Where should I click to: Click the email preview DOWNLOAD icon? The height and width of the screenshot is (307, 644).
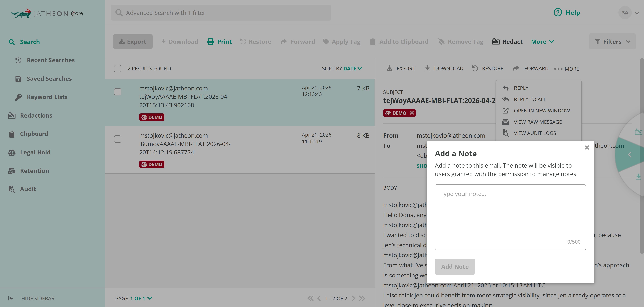tap(427, 68)
